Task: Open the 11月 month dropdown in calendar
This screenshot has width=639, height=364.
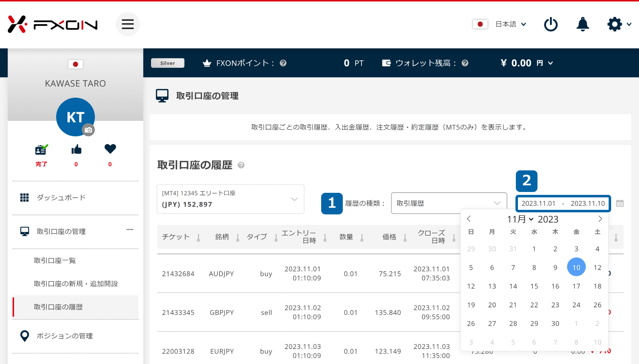Action: [520, 219]
